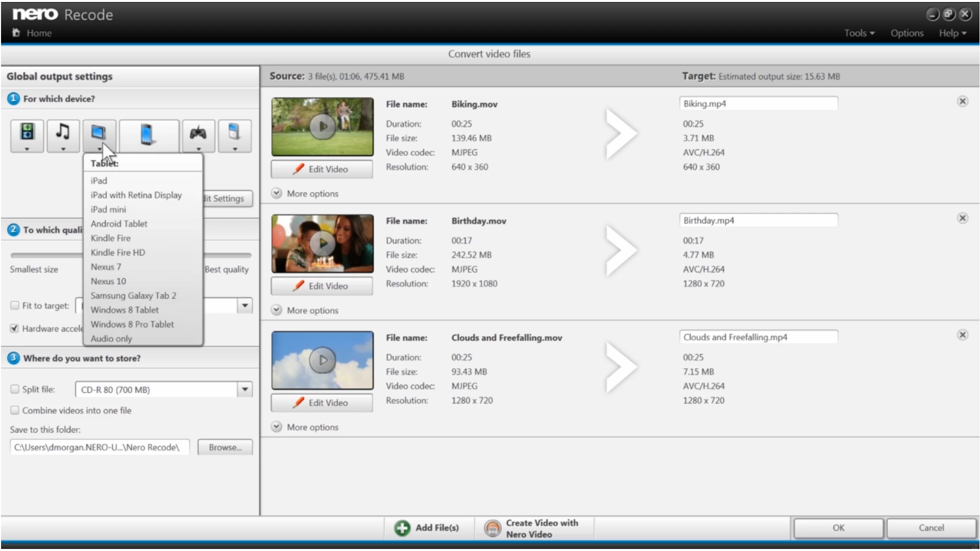Viewport: 980px width, 551px height.
Task: Play the Biking.mov preview
Action: [323, 126]
